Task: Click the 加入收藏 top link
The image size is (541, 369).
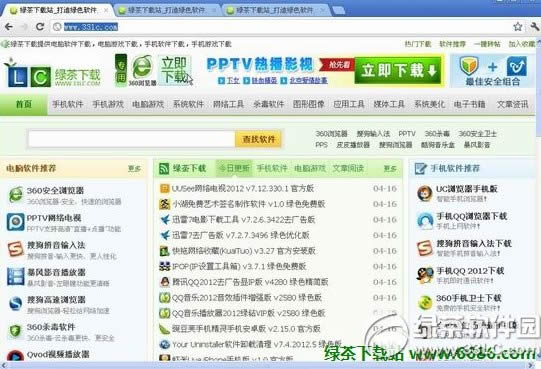Action: point(522,44)
